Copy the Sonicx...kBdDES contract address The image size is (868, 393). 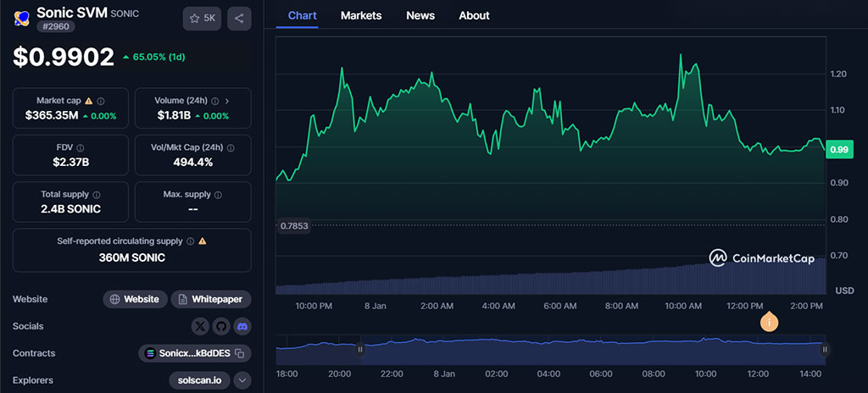click(x=240, y=353)
